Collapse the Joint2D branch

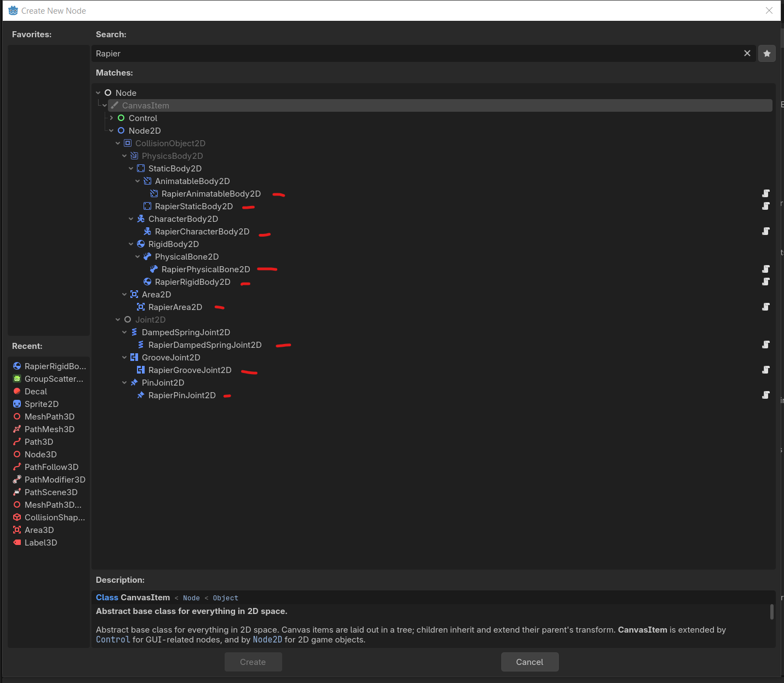point(118,320)
